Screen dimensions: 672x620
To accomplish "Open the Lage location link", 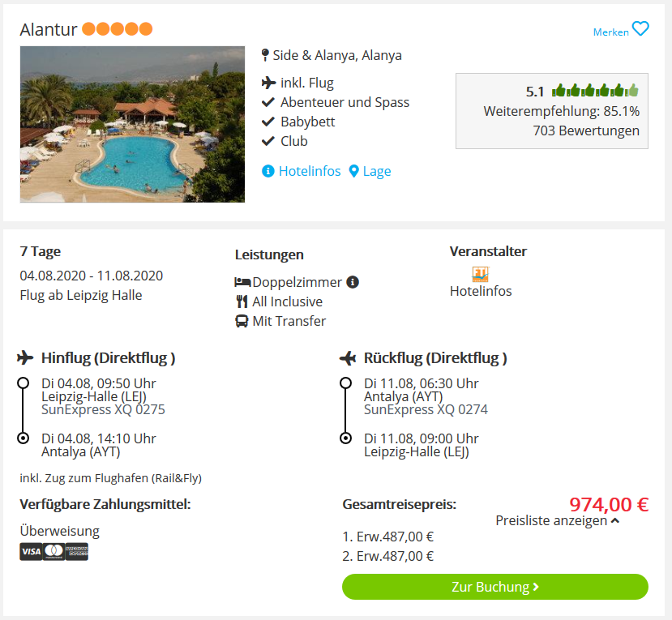I will [x=377, y=171].
